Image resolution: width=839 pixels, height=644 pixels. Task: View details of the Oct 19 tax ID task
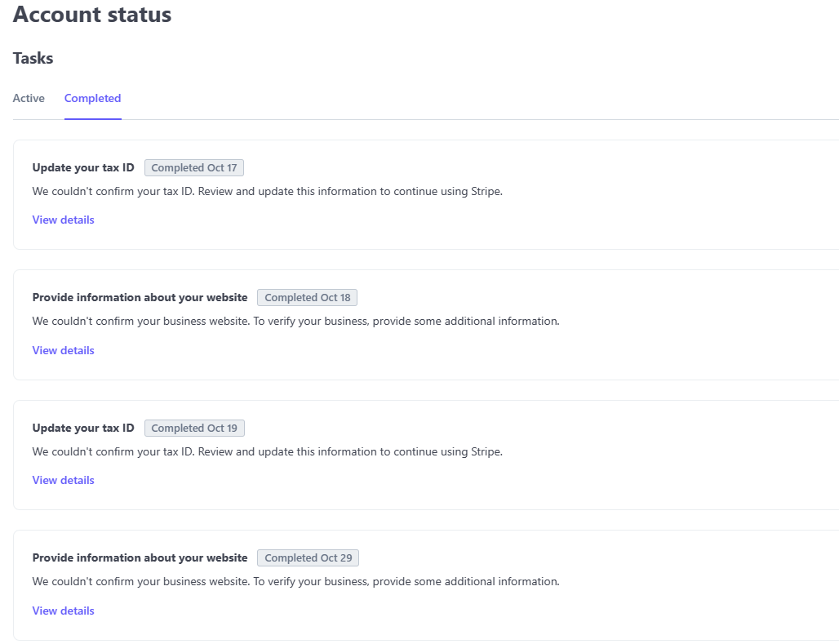(x=63, y=480)
